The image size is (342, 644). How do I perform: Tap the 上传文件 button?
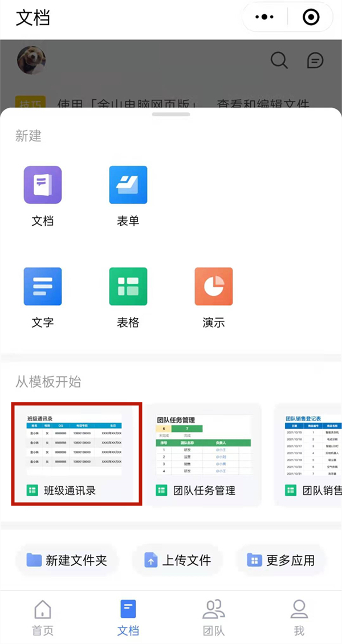point(177,560)
